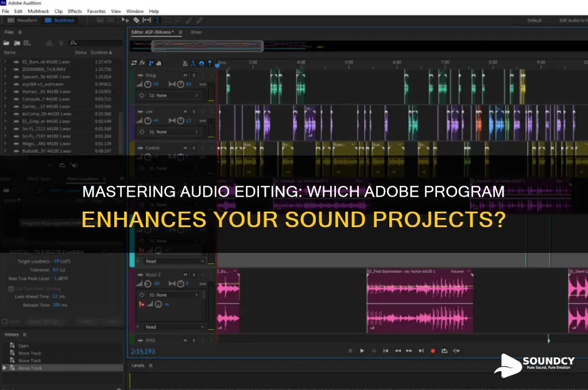Open the Levels panel menu icon
Viewport: 588px width, 390px height.
pyautogui.click(x=151, y=365)
